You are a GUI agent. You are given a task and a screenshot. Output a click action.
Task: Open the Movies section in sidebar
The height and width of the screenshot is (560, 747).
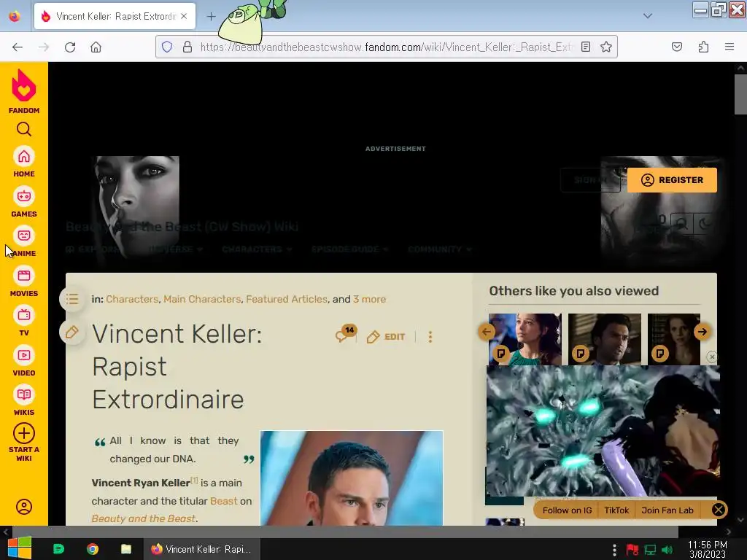[x=24, y=282]
